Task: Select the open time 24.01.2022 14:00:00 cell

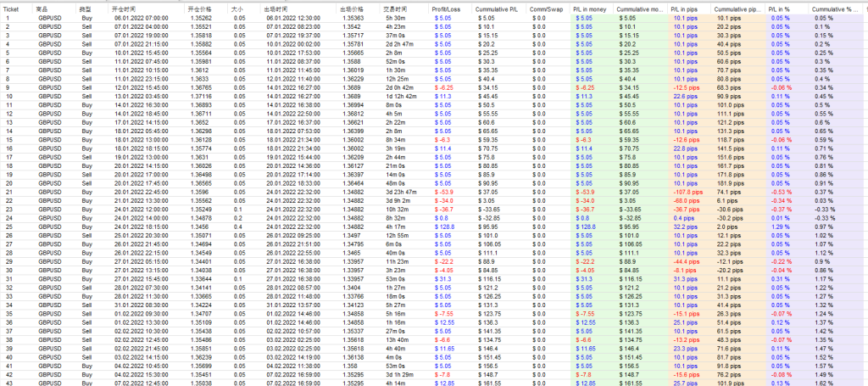Action: [136, 218]
